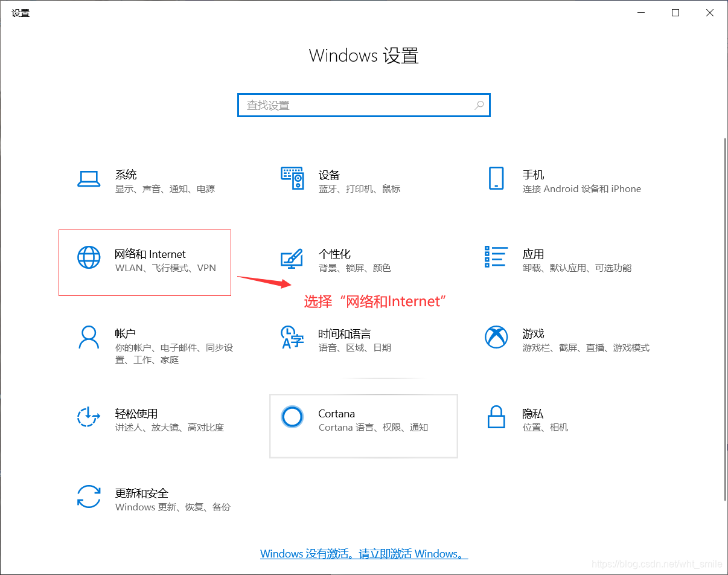The height and width of the screenshot is (575, 728).
Task: Open the Gaming Xbox icon
Action: [x=496, y=337]
